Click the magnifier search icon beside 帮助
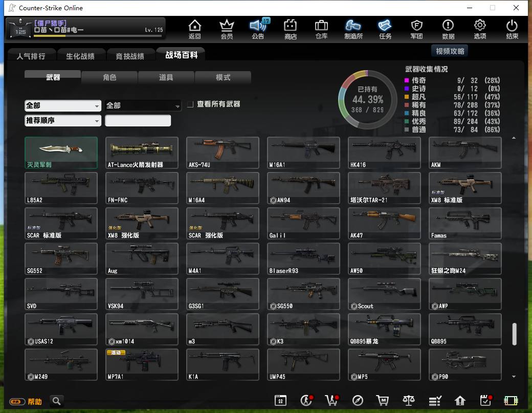Viewport: 532px width, 413px height. coord(57,401)
